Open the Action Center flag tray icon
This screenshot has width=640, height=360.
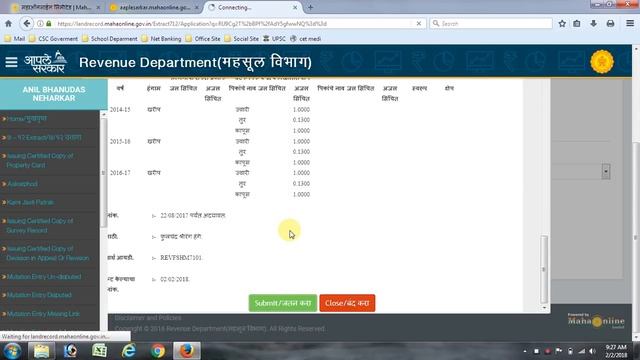pyautogui.click(x=559, y=351)
